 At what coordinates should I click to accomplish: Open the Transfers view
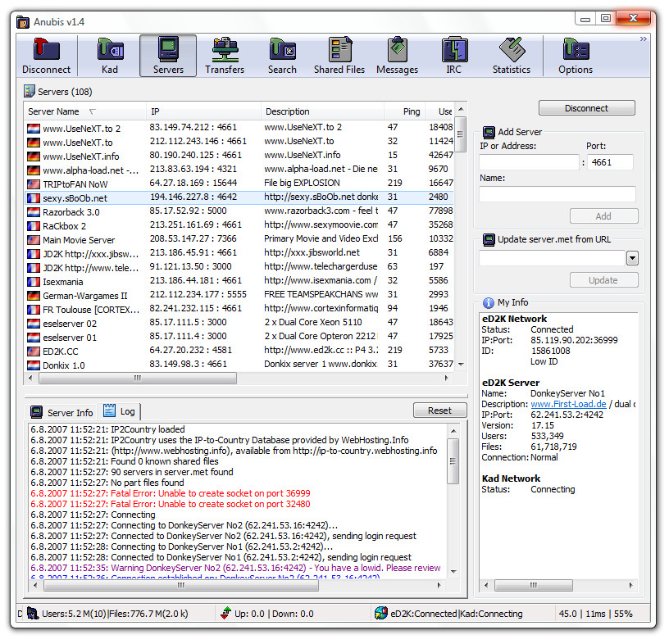(x=225, y=56)
